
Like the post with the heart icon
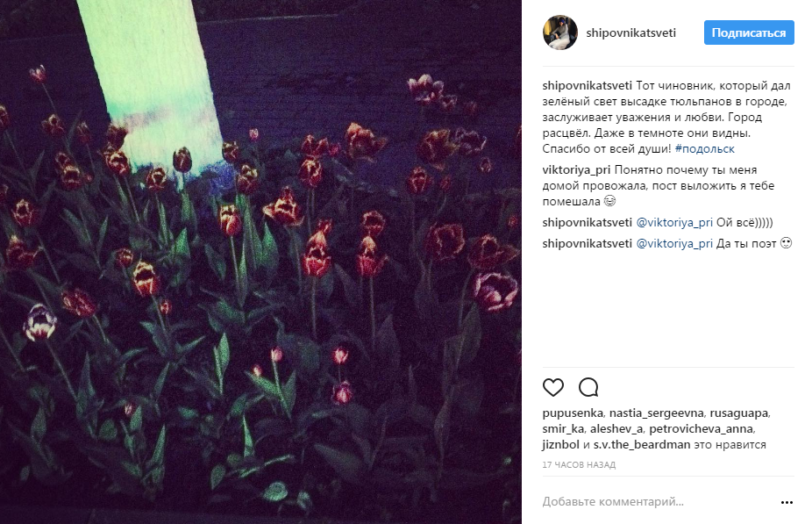click(x=553, y=387)
